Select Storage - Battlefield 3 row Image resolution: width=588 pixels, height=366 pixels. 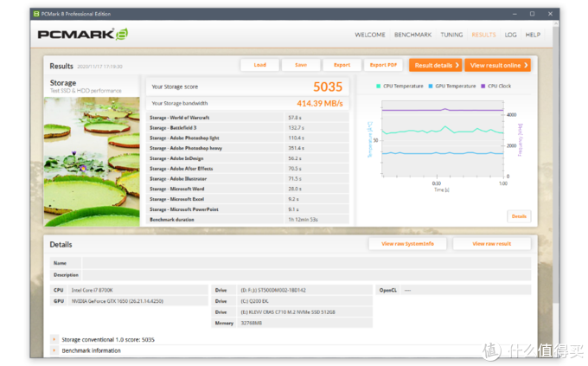(x=247, y=128)
